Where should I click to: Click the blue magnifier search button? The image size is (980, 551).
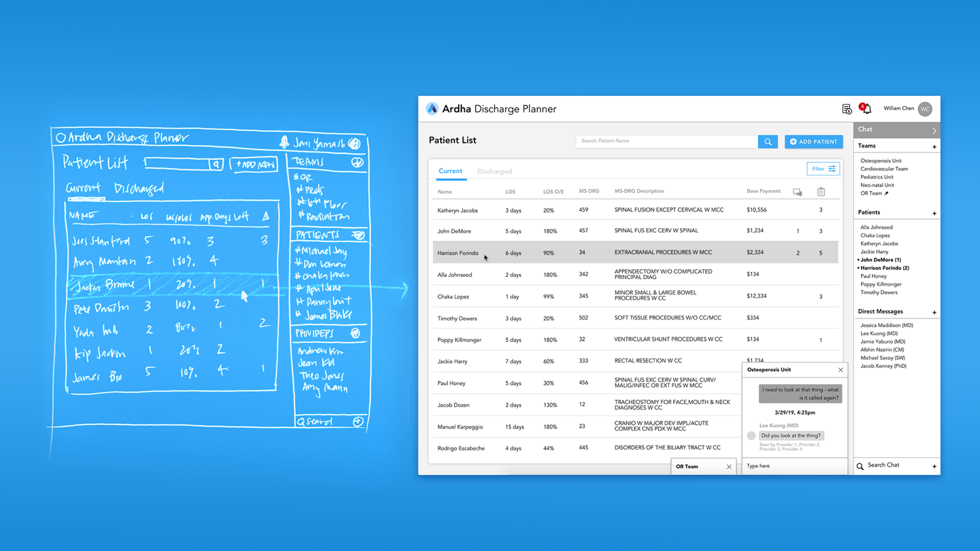[x=768, y=141]
